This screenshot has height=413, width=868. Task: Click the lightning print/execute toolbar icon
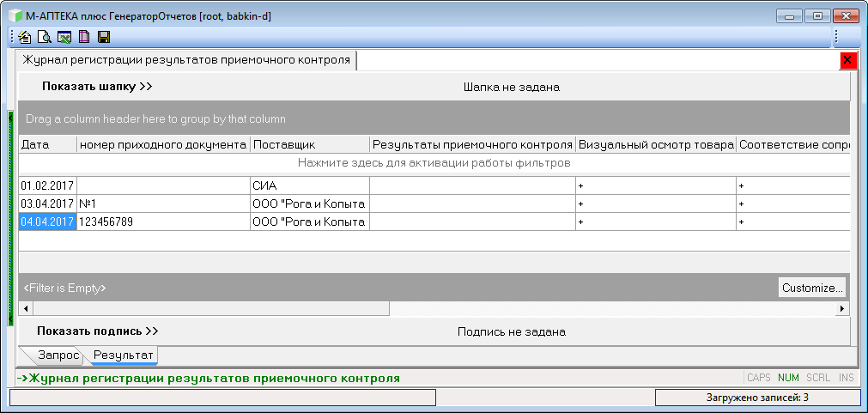click(x=24, y=37)
